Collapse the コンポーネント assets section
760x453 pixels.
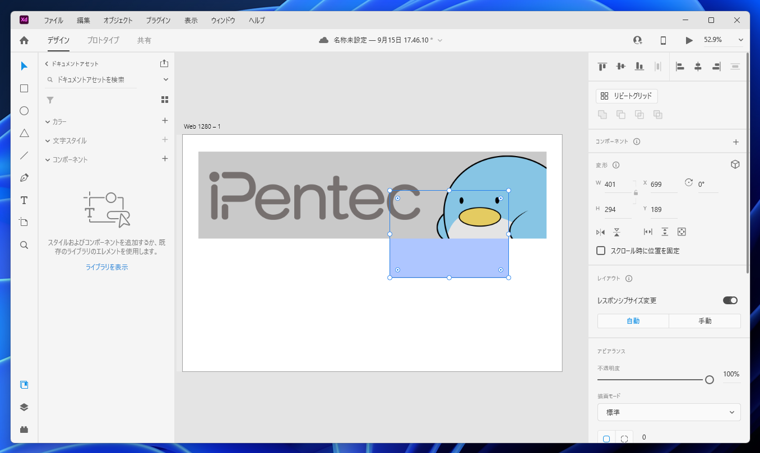[48, 159]
